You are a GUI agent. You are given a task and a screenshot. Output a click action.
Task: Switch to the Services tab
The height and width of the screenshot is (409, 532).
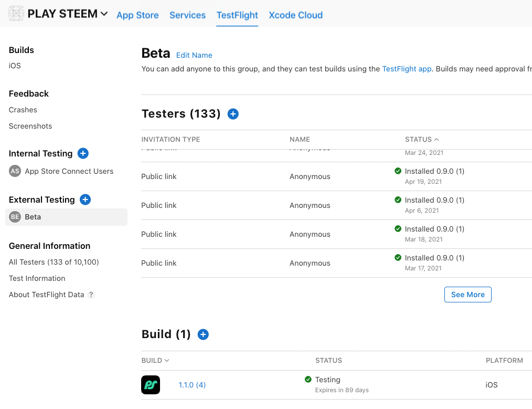(188, 15)
